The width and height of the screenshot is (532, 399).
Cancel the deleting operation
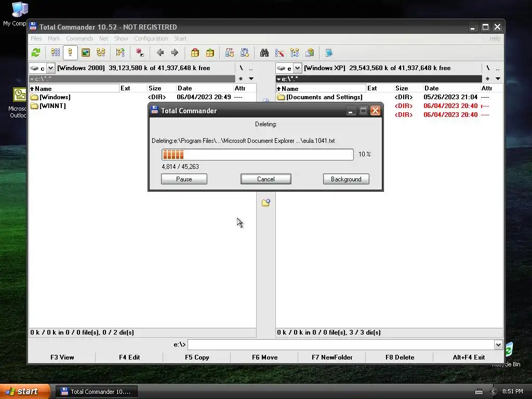pos(265,179)
